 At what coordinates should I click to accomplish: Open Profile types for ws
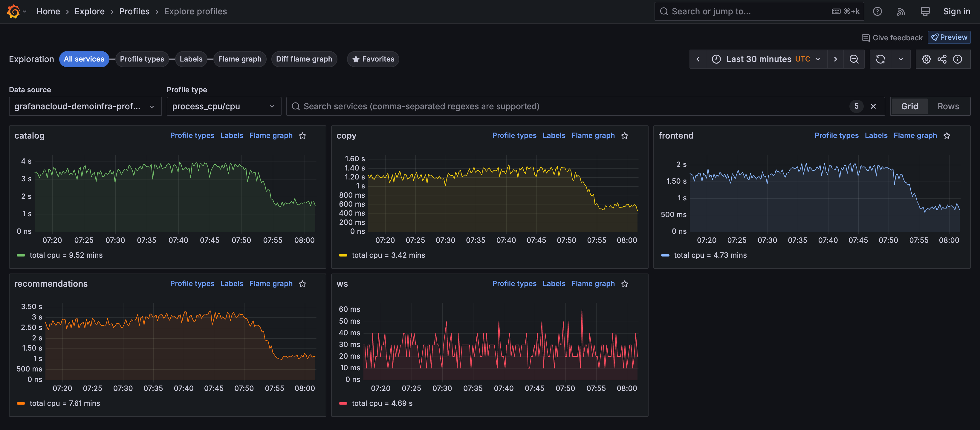click(x=514, y=284)
